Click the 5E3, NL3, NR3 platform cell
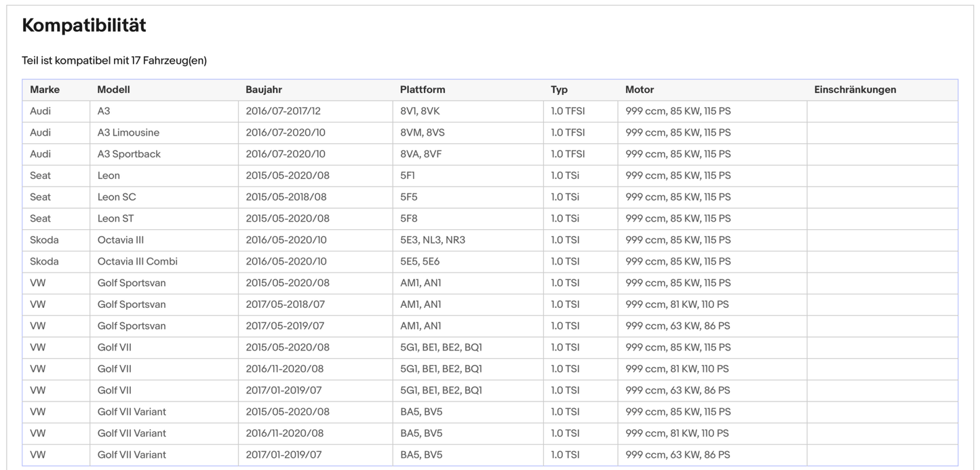This screenshot has height=470, width=980. coord(433,240)
